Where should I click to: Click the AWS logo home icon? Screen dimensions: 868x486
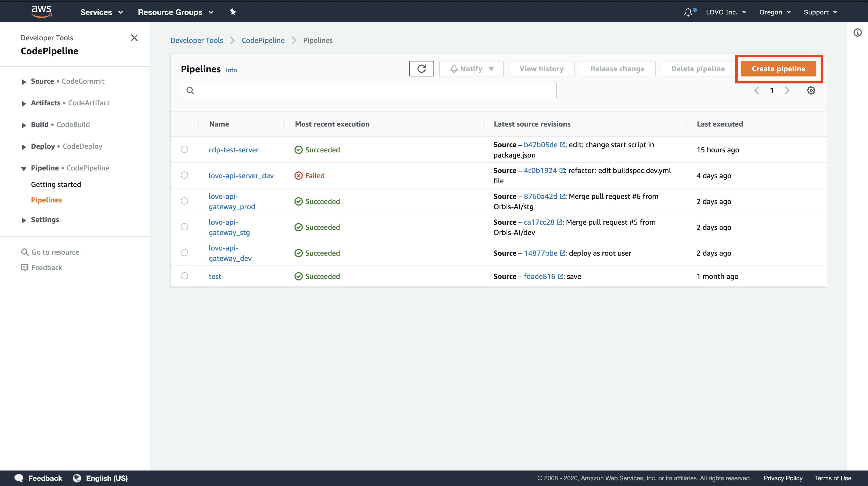click(x=41, y=12)
